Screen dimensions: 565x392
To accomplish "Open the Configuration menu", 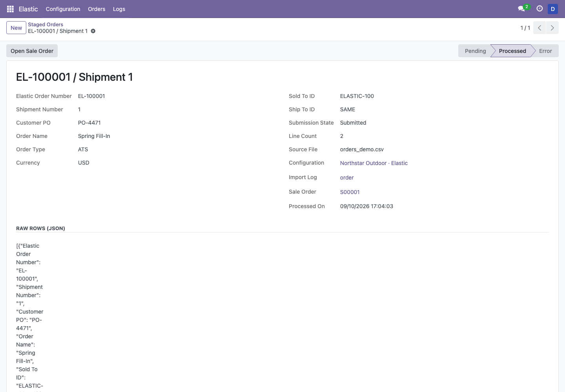I will click(63, 9).
